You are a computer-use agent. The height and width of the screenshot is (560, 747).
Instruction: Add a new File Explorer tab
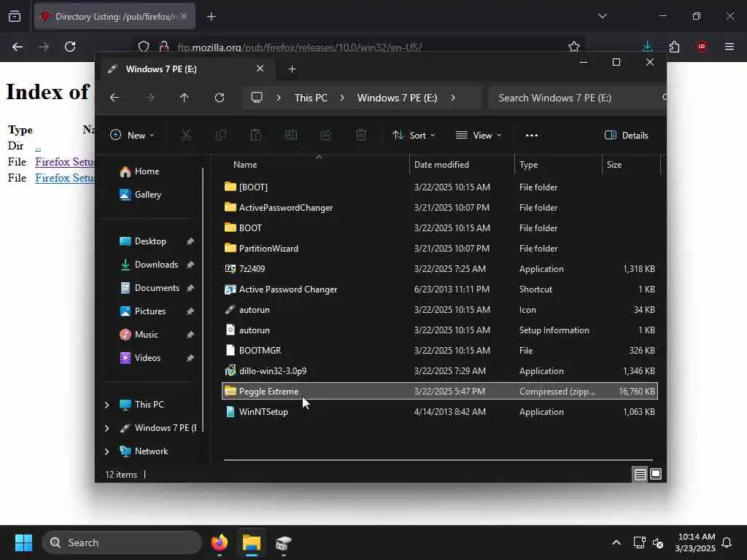292,69
